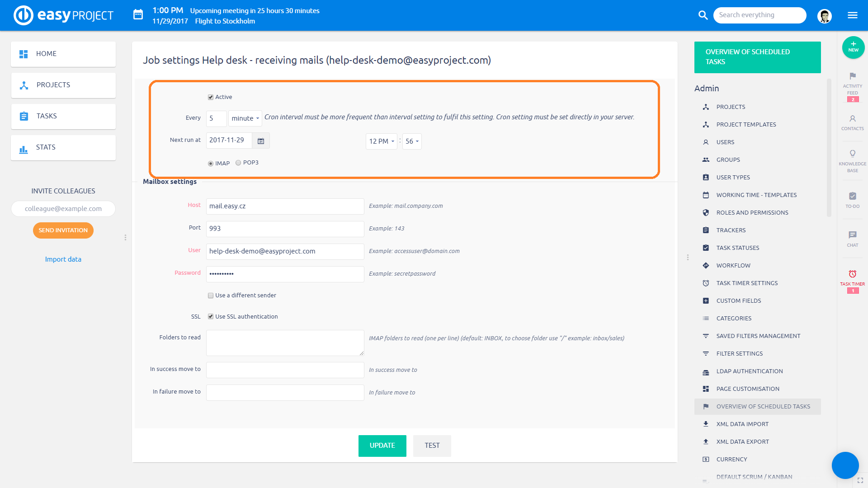
Task: Open the Chat icon in the sidebar
Action: [853, 235]
